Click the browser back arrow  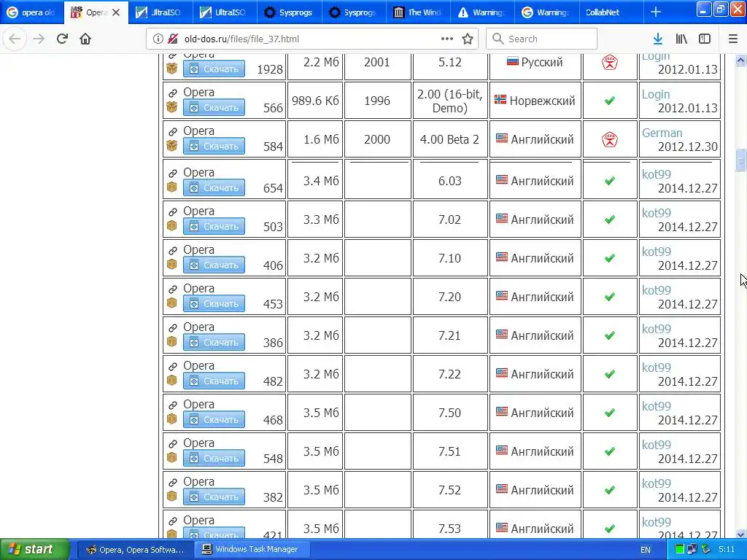click(x=15, y=39)
